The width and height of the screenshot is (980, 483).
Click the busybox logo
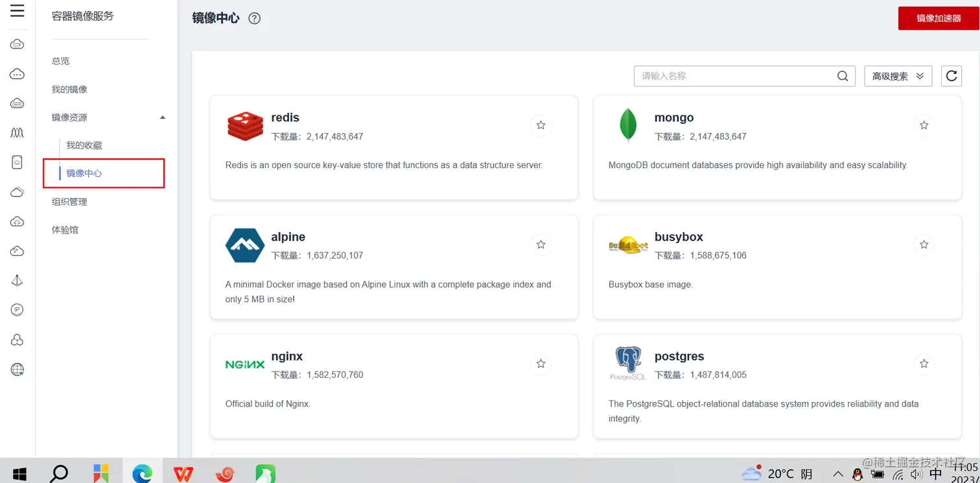pyautogui.click(x=628, y=245)
